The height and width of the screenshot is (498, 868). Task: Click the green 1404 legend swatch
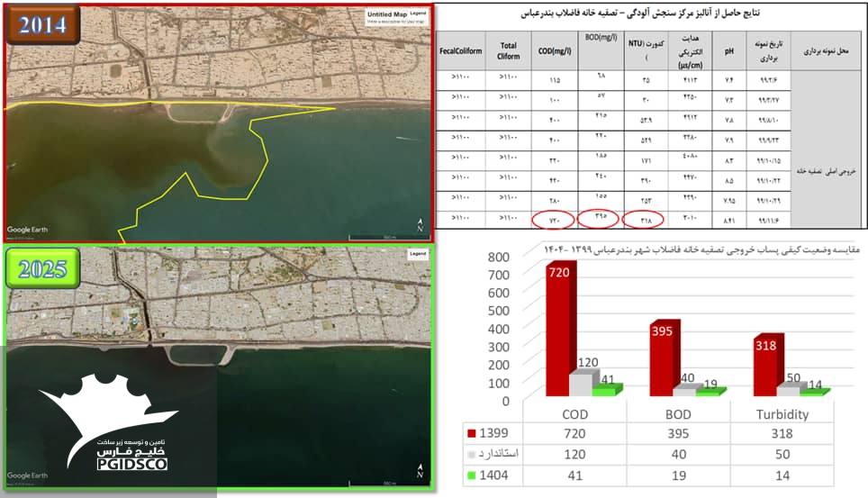[472, 475]
